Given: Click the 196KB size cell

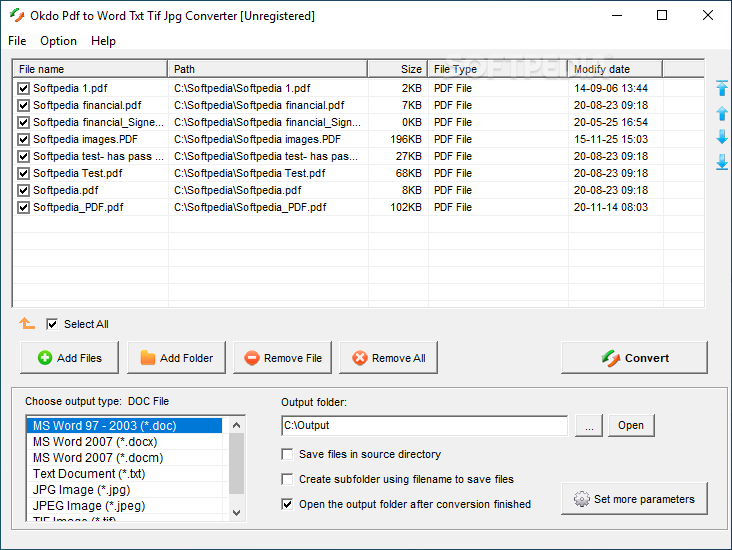Looking at the screenshot, I should click(x=398, y=139).
